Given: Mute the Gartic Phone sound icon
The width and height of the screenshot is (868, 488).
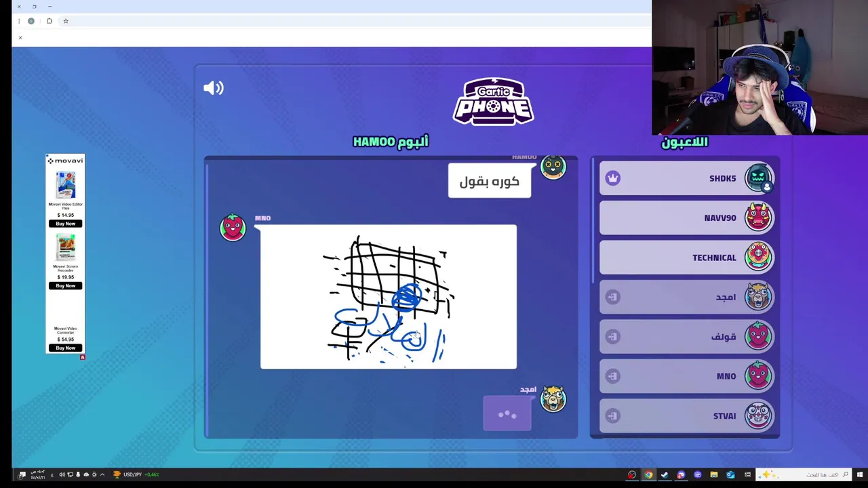Looking at the screenshot, I should click(214, 87).
